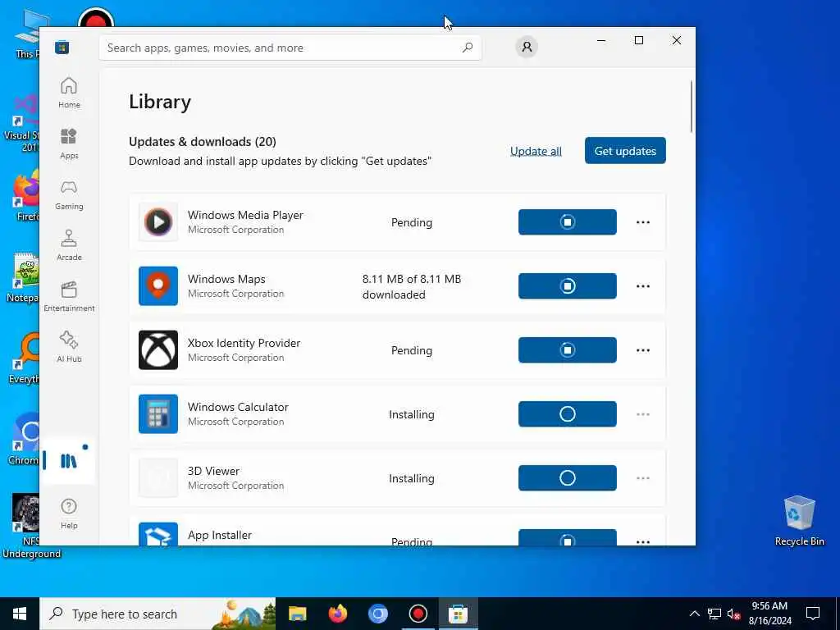Open more options for 3D Viewer
This screenshot has width=840, height=630.
coord(643,478)
